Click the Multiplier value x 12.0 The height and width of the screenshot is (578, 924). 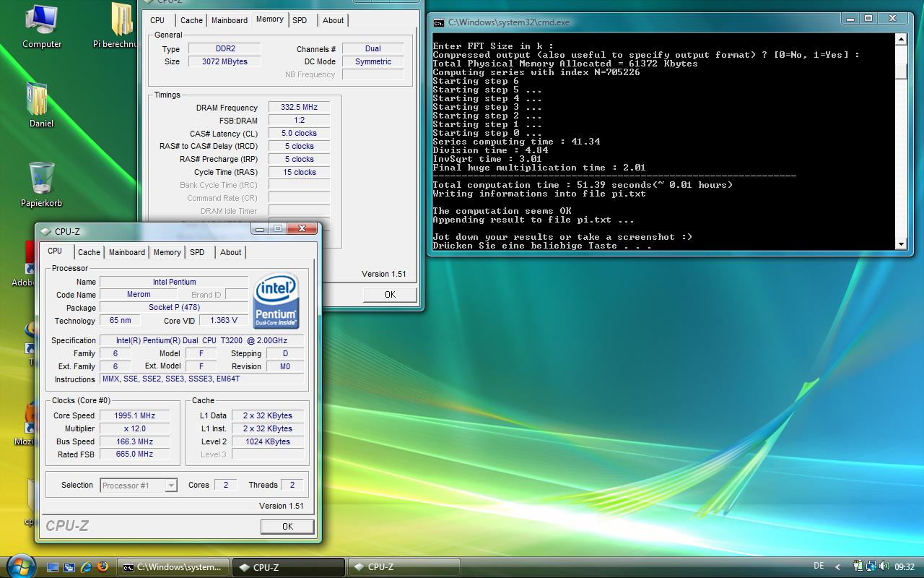point(135,428)
